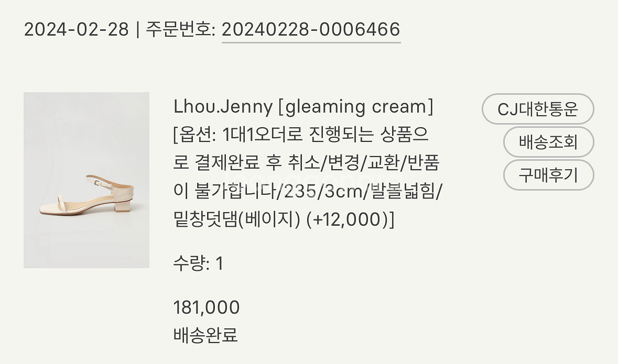Click the cream sandal product thumbnail
This screenshot has height=364, width=618.
86,180
